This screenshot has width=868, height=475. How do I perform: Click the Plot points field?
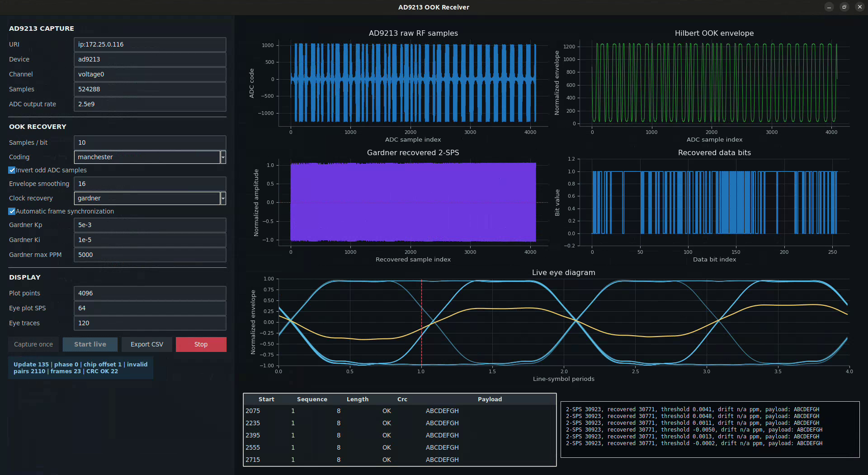150,293
